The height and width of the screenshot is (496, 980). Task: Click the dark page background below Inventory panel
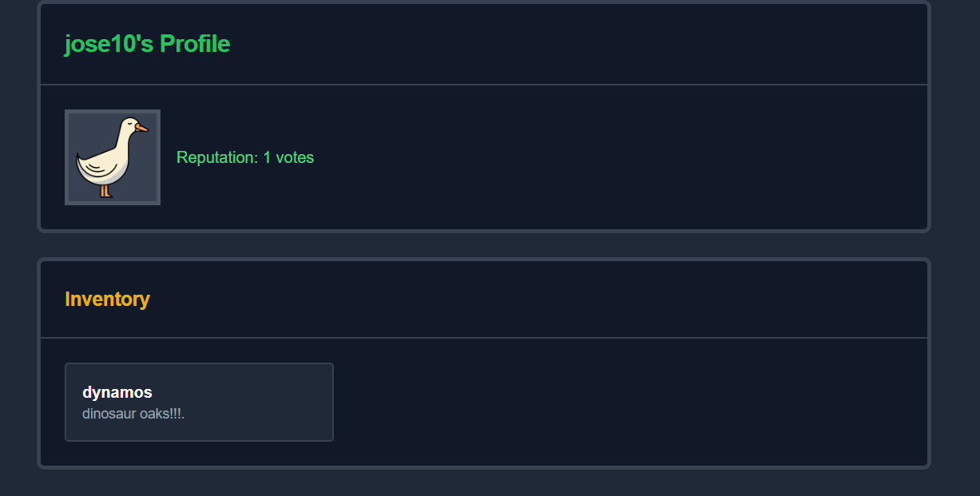(484, 482)
